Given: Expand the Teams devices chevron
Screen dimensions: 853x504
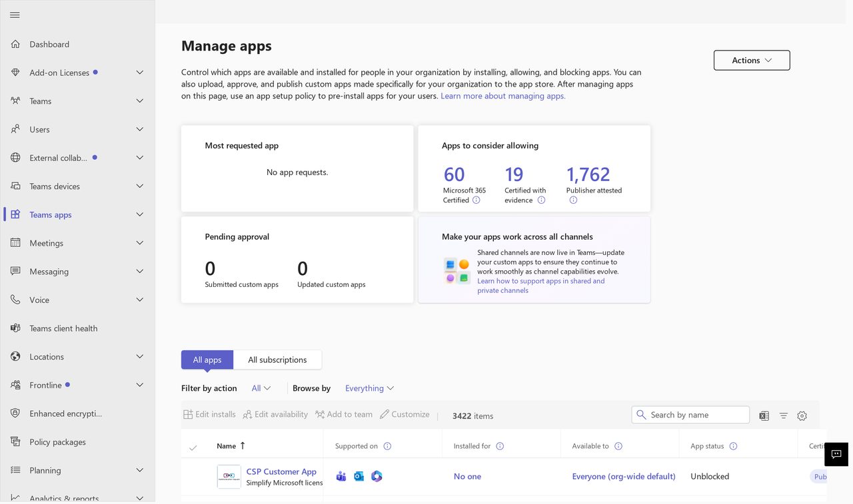Looking at the screenshot, I should coord(140,186).
